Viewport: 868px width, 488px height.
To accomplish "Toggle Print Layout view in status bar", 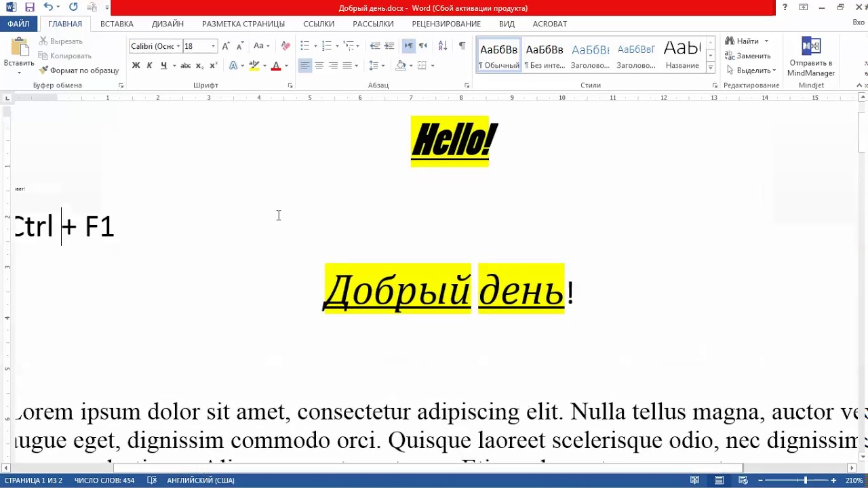I will 719,480.
